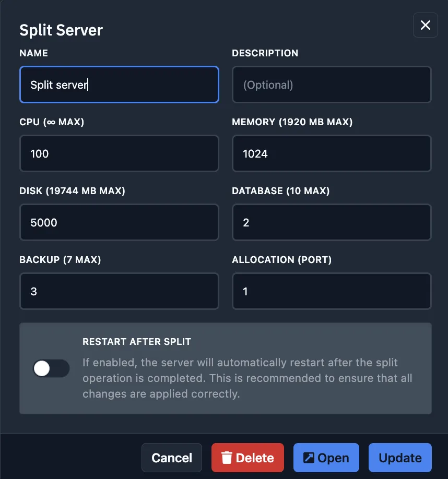Viewport: 448px width, 479px height.
Task: Select the Disk input showing 5000
Action: tap(119, 222)
